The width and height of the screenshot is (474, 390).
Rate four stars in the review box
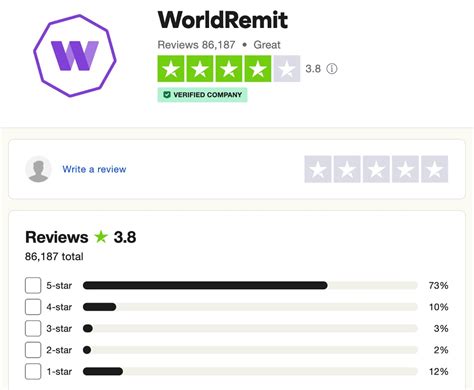click(x=405, y=169)
